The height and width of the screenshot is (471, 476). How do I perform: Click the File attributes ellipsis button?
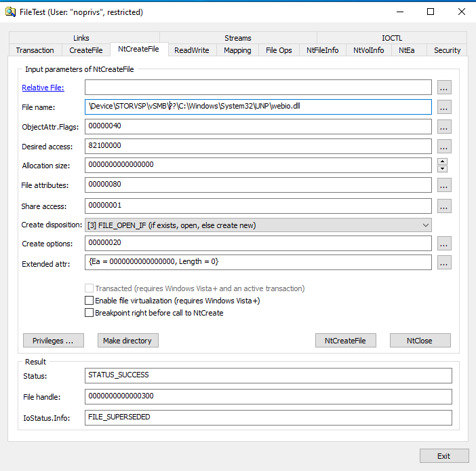coord(444,185)
